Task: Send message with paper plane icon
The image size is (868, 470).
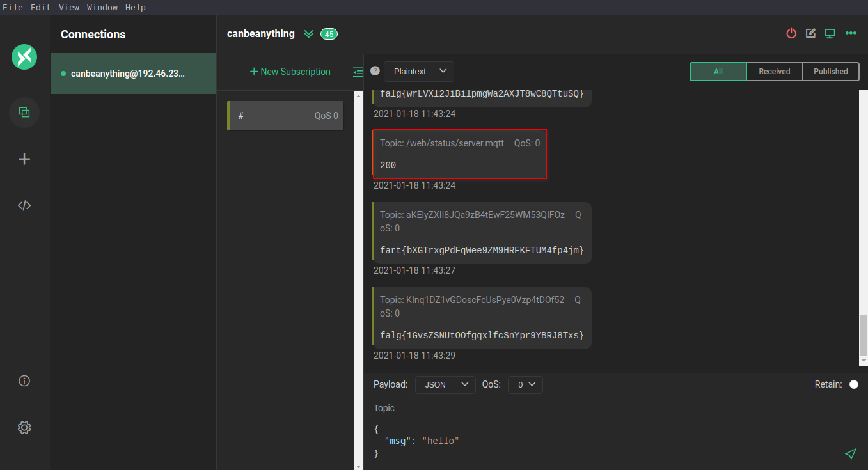Action: [850, 454]
